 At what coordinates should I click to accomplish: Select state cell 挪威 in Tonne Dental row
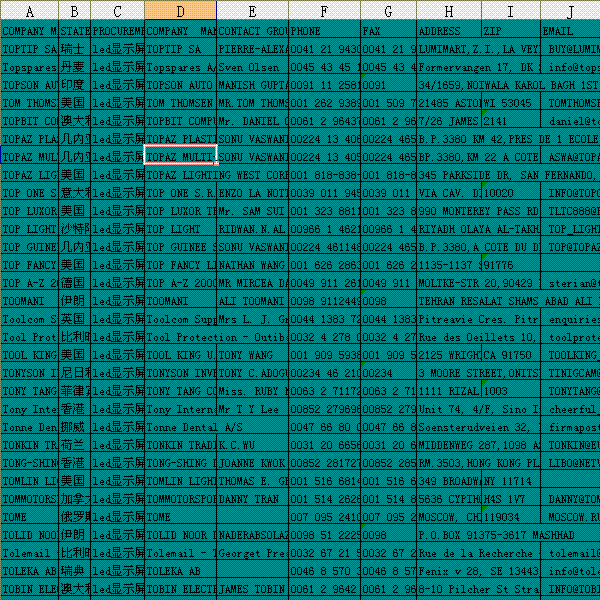[75, 427]
